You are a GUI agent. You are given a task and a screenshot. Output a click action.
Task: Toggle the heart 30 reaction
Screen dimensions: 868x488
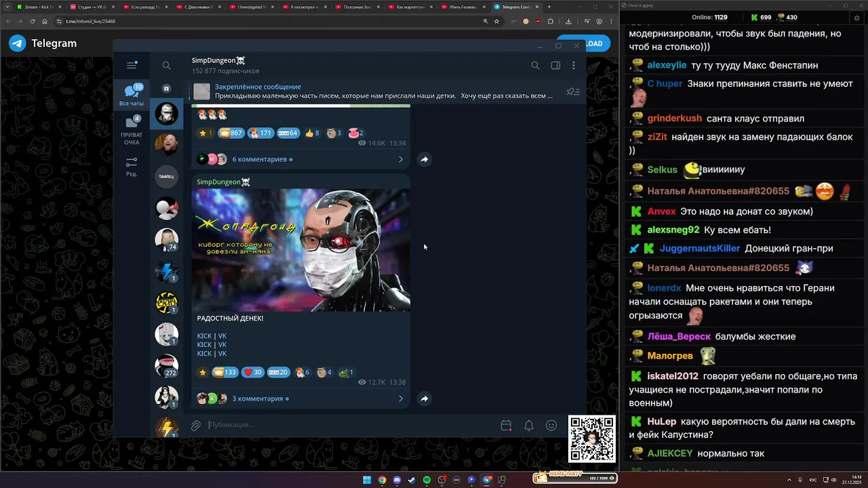253,372
